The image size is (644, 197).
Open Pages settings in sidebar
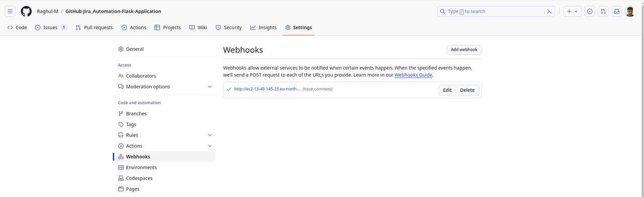(165, 189)
